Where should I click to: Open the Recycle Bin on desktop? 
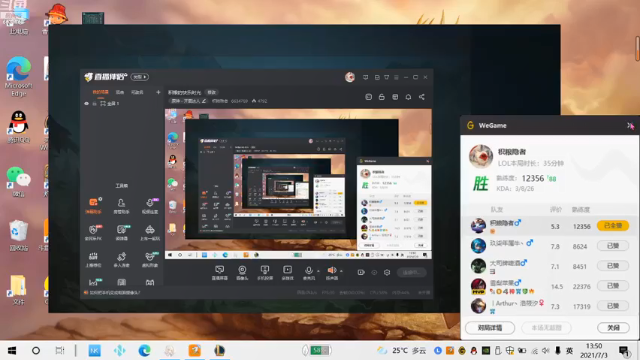(18, 236)
